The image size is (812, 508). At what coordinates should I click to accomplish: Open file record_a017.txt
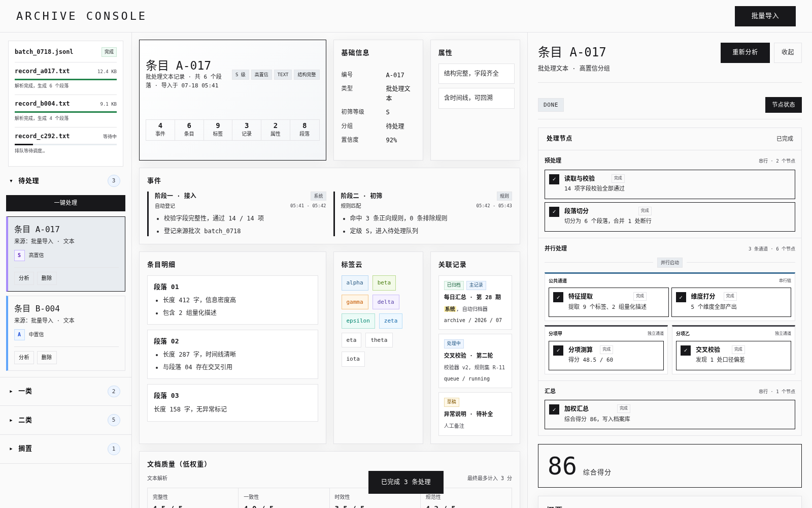(65, 78)
